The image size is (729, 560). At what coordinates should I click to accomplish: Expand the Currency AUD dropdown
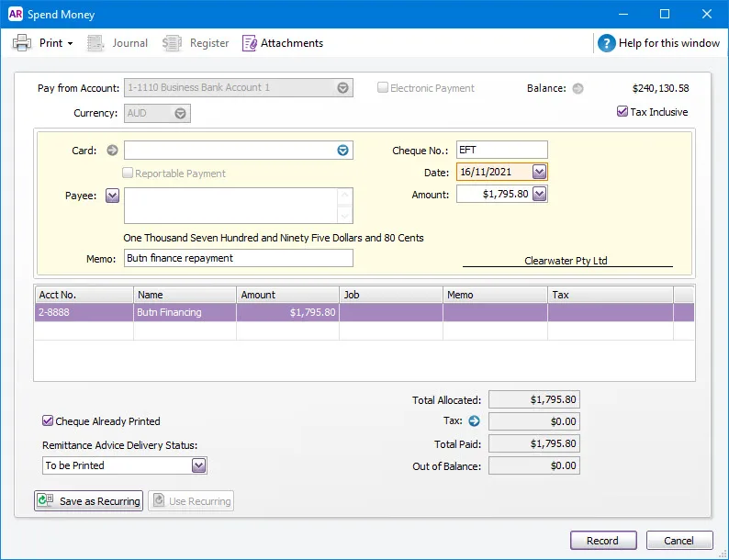[x=180, y=114]
